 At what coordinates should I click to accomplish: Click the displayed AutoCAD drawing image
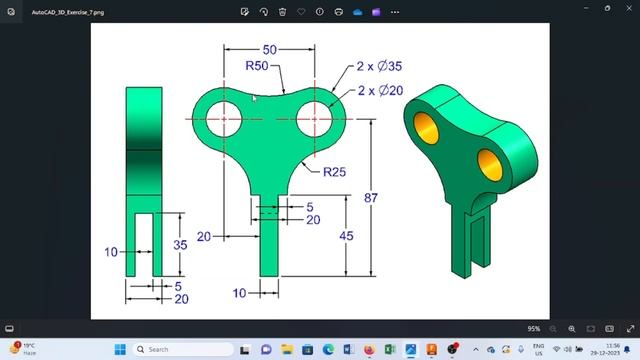point(320,171)
